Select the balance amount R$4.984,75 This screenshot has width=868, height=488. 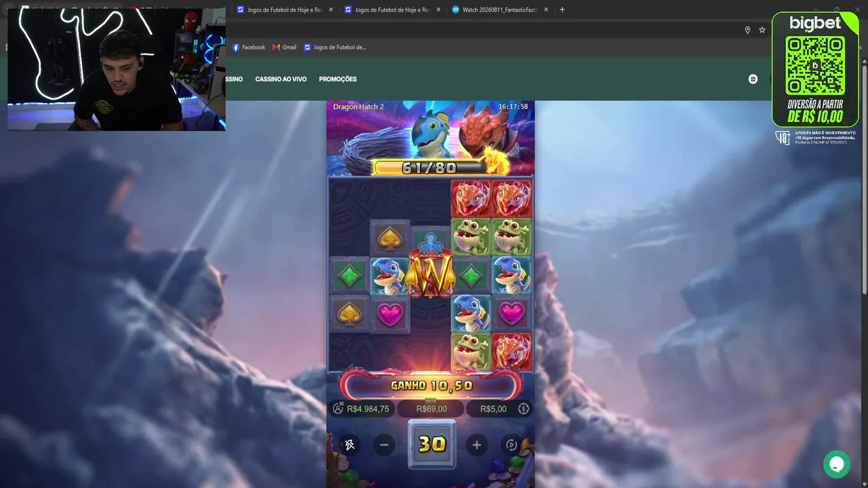click(x=368, y=409)
